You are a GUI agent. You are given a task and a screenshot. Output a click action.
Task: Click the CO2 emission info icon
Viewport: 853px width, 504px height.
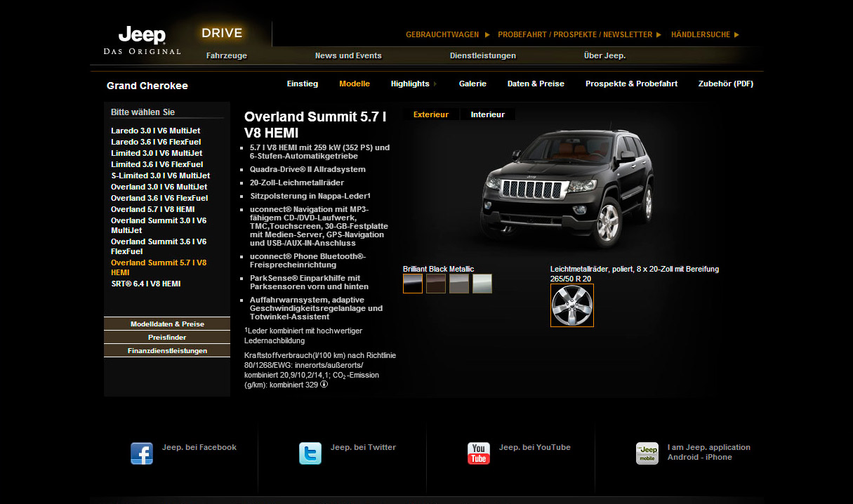click(324, 385)
